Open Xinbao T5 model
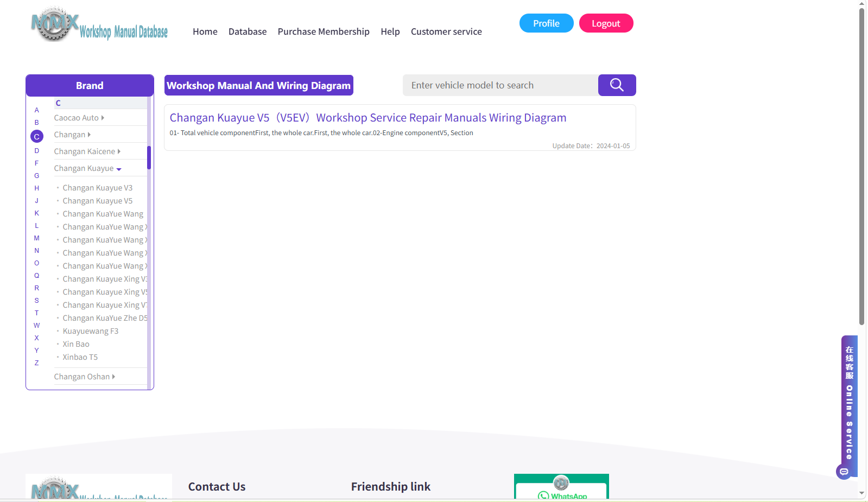 pos(80,357)
